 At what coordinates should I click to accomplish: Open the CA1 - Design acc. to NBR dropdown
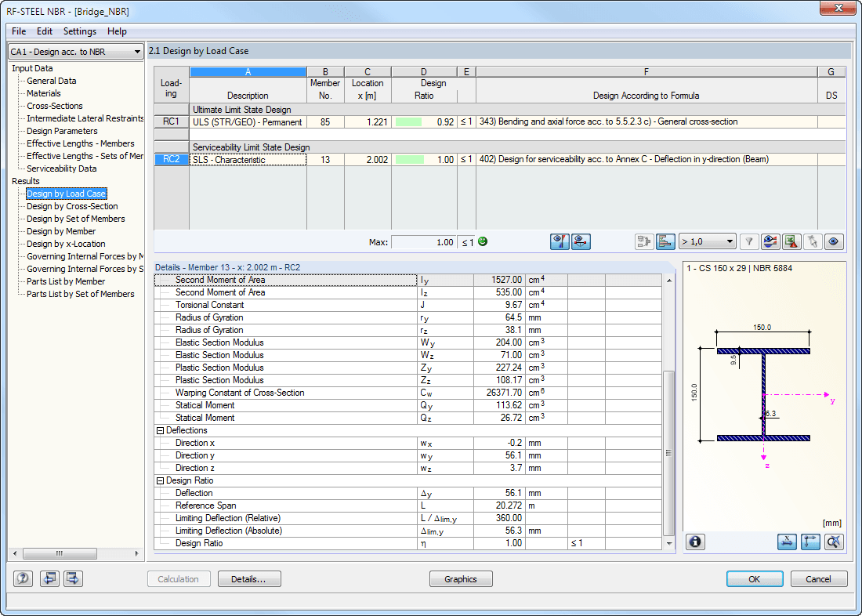coord(76,52)
